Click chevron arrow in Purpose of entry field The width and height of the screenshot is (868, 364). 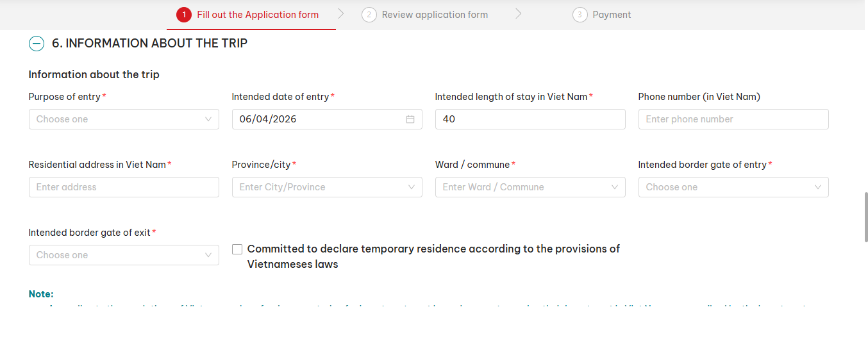point(208,119)
